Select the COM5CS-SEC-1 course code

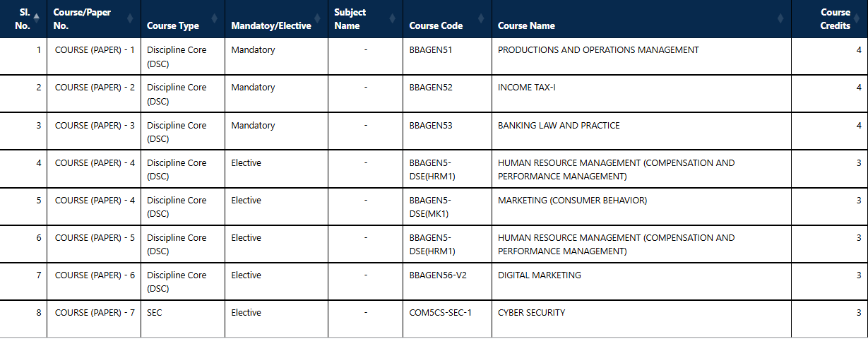[440, 313]
